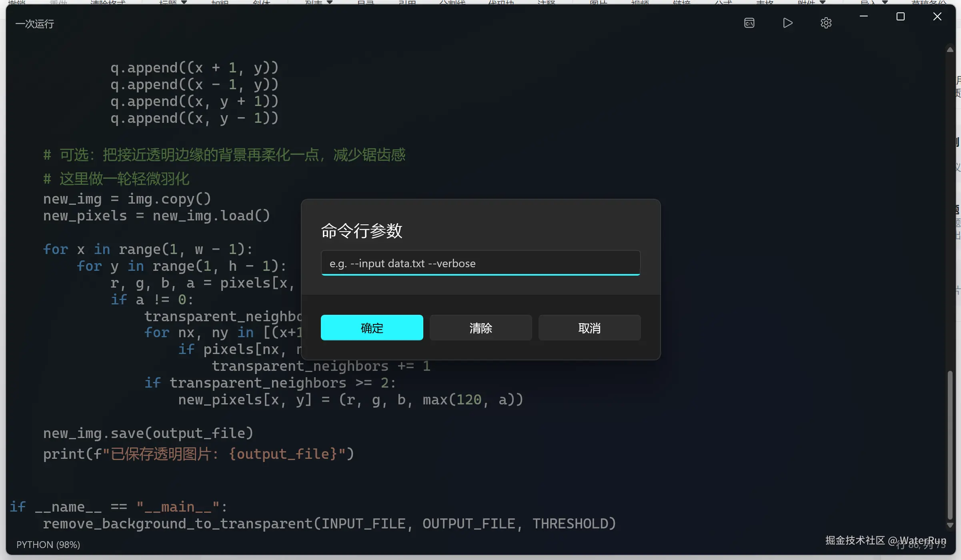Expand the 附件 dropdown arrow

(823, 2)
